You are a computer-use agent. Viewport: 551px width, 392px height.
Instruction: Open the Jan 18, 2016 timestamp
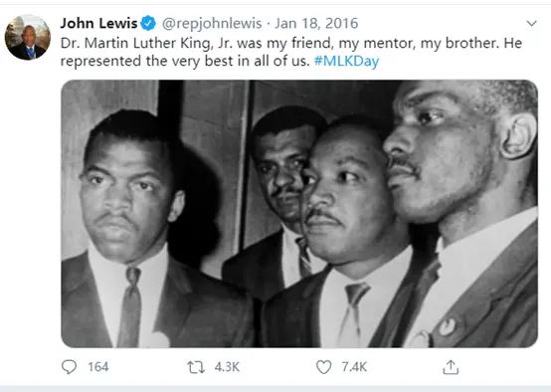coord(316,24)
